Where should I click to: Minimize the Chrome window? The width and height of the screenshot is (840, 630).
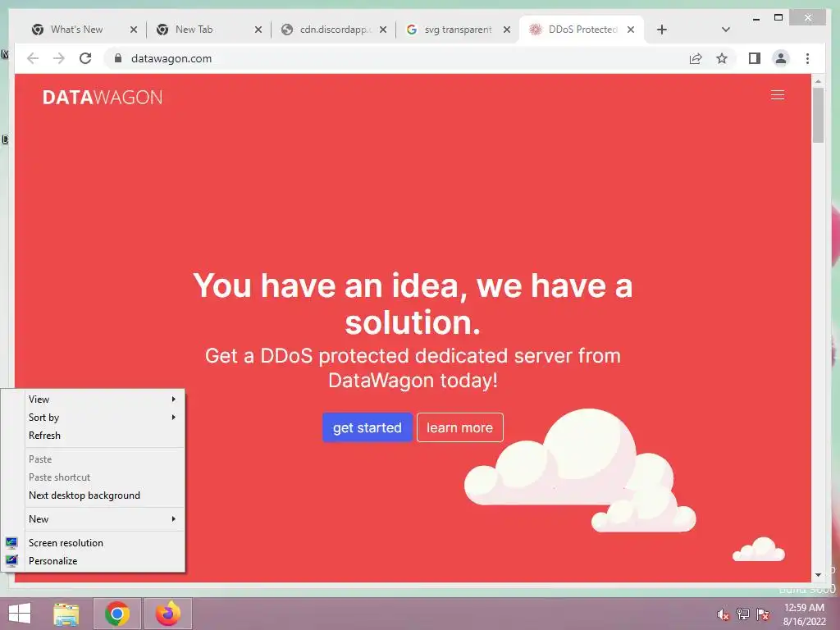tap(756, 18)
